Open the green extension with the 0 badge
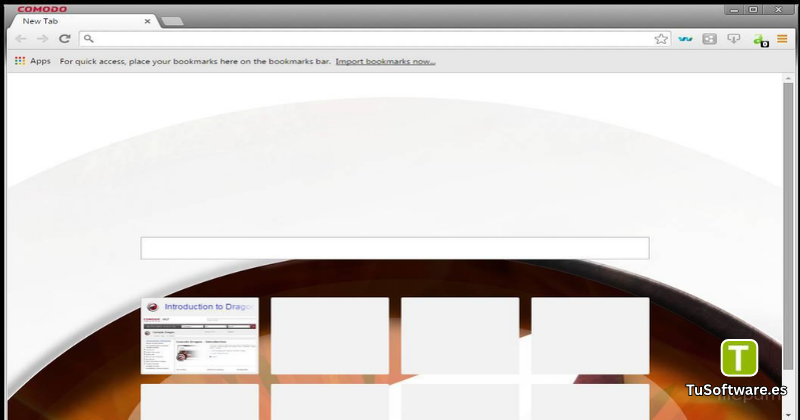Screen dimensions: 800x420 [760, 40]
